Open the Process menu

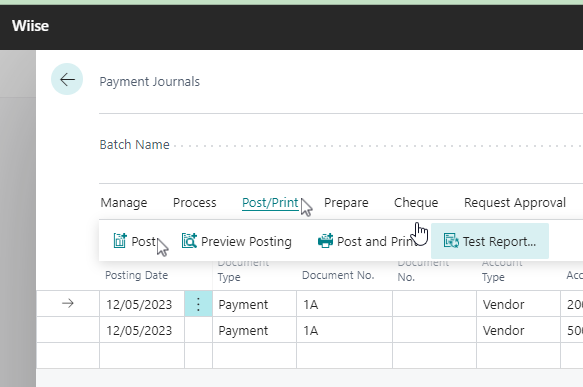click(x=194, y=203)
